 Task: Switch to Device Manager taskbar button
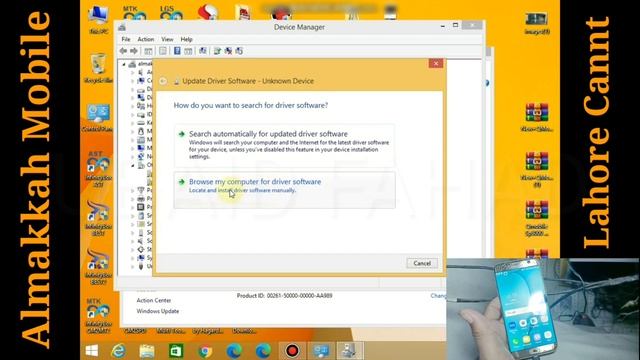click(350, 351)
